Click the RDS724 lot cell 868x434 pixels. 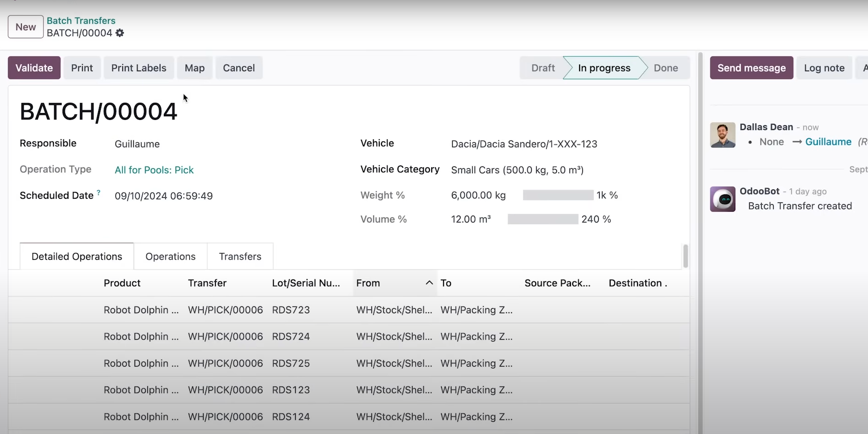coord(291,336)
